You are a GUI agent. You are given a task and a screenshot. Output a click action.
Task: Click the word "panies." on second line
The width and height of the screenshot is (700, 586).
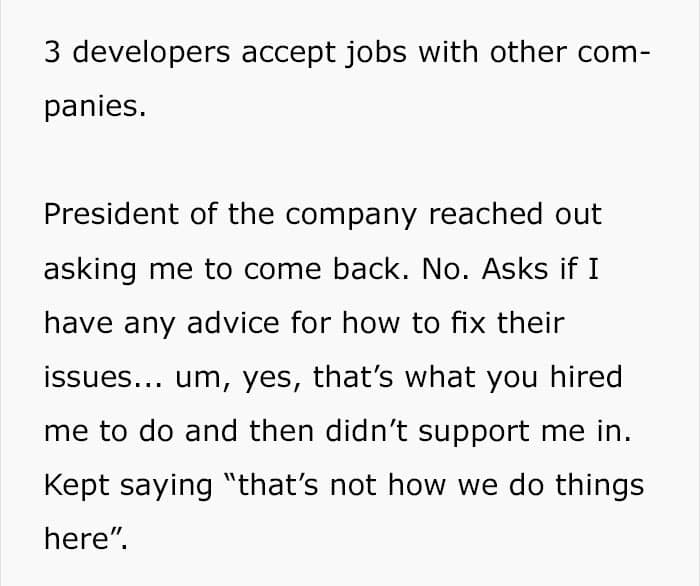pos(95,108)
